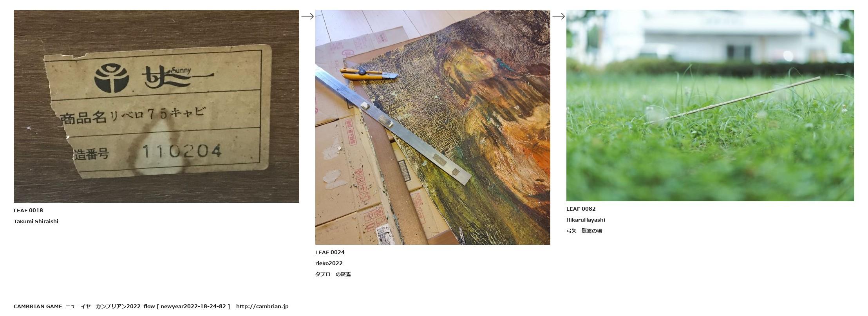Click the arrow between second and third images

pyautogui.click(x=559, y=16)
